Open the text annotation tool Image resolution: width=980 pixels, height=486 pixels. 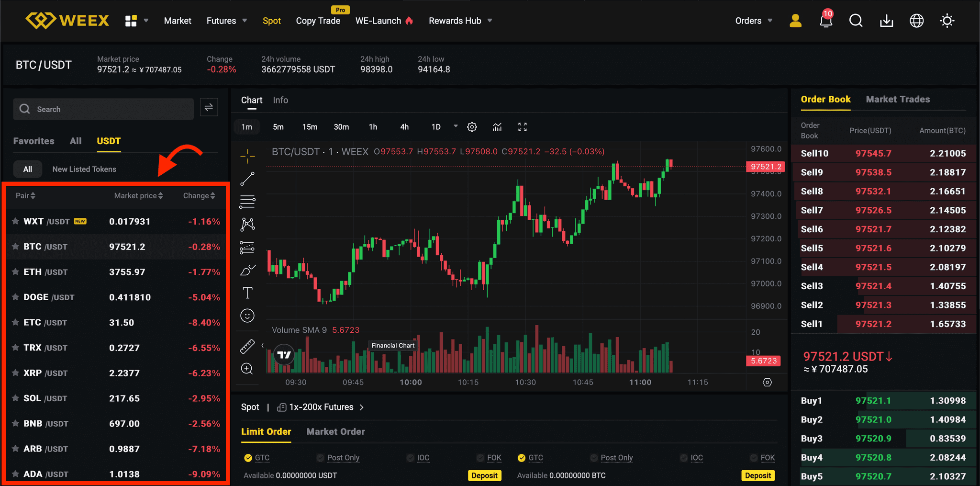tap(247, 293)
